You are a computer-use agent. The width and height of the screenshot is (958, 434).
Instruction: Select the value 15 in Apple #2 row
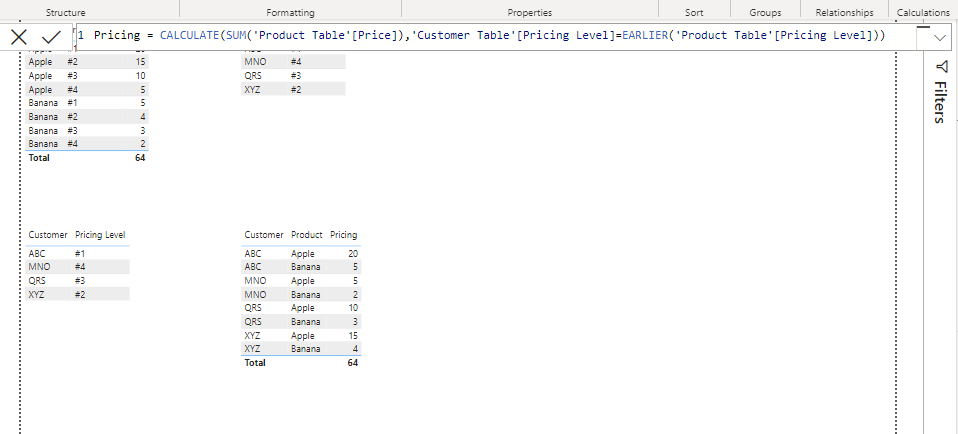click(141, 62)
